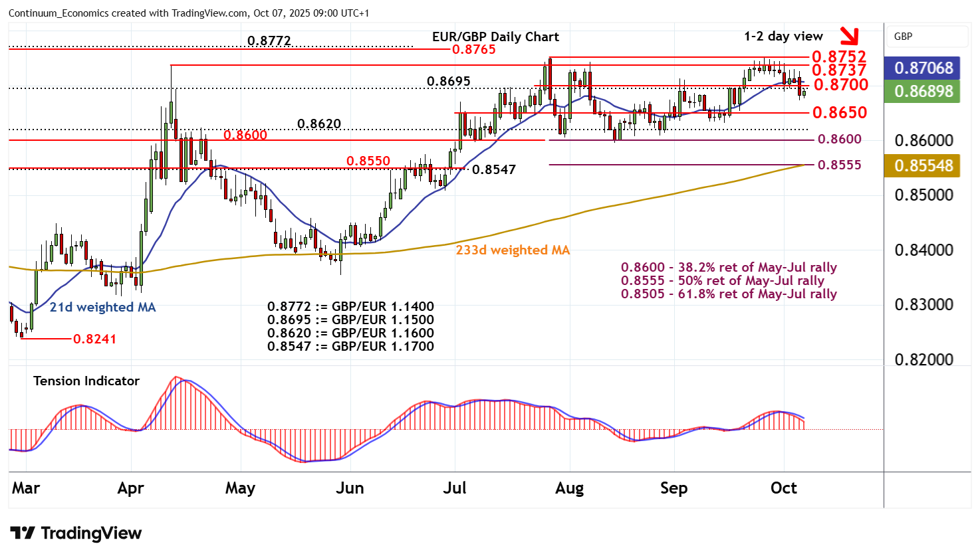The height and width of the screenshot is (558, 980).
Task: Select the Tension Indicator label
Action: (x=86, y=381)
